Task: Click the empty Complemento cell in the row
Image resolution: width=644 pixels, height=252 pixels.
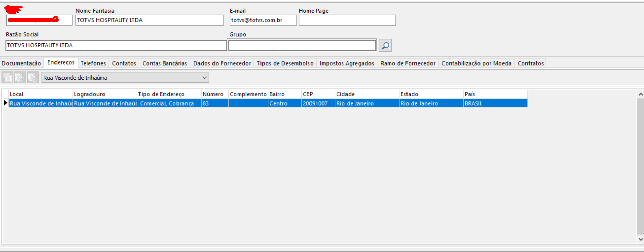Action: [248, 103]
